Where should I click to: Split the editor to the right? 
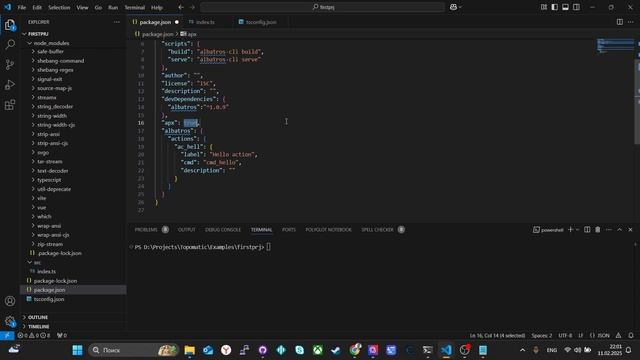(620, 22)
